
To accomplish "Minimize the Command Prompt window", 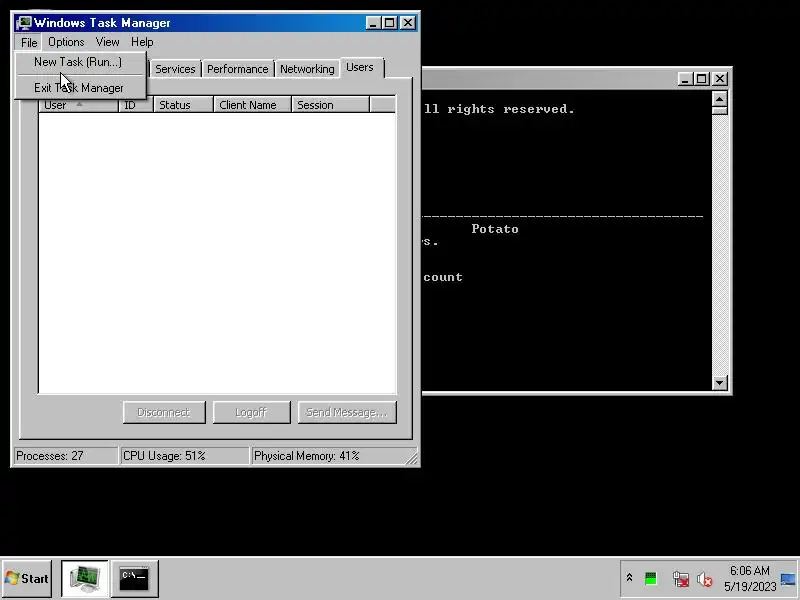I will [685, 79].
